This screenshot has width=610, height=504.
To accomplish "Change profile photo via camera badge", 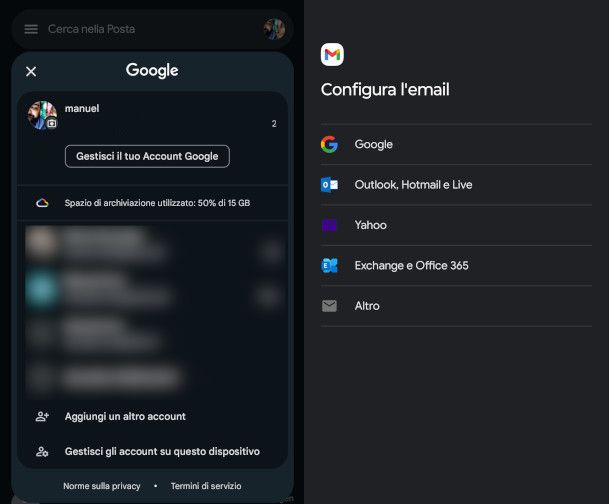I will point(52,124).
